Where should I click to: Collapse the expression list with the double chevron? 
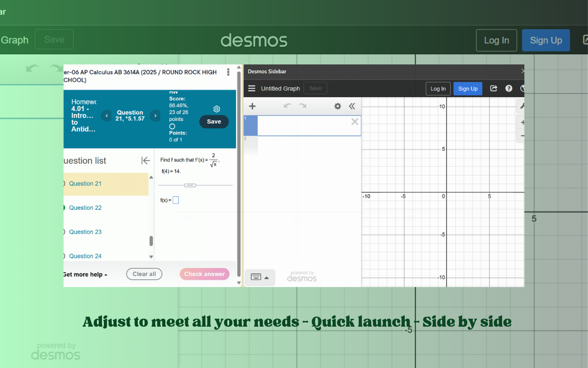[x=352, y=106]
